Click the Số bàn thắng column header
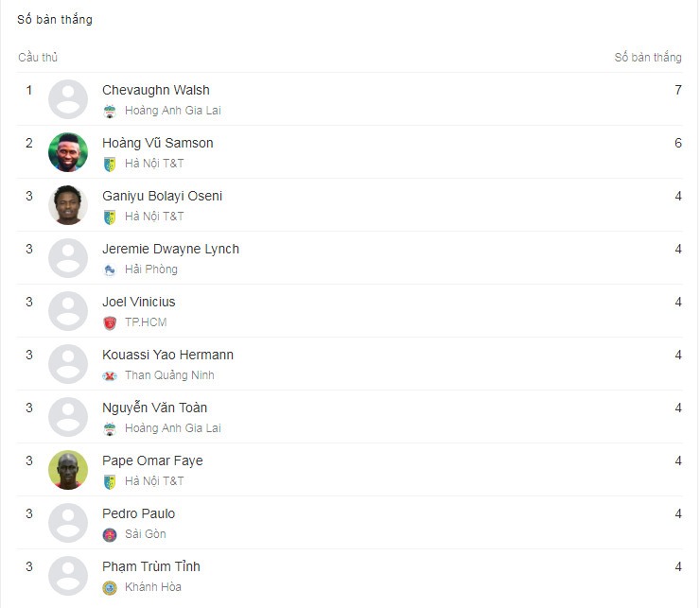Screen dimensions: 700x608 click(648, 57)
